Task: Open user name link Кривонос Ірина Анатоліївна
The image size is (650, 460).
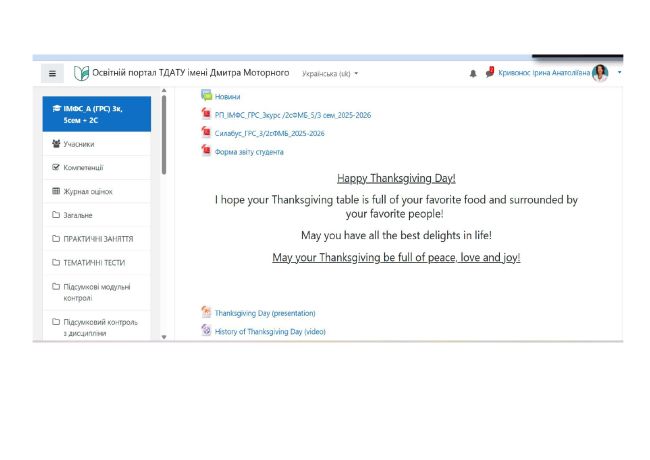Action: (544, 73)
